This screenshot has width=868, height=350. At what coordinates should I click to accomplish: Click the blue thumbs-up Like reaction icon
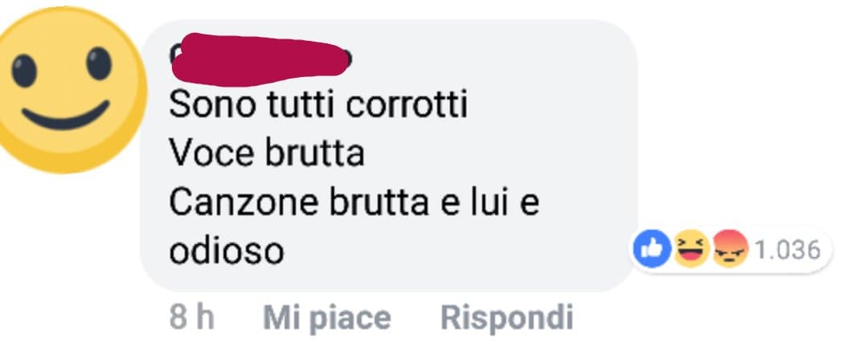tap(652, 249)
